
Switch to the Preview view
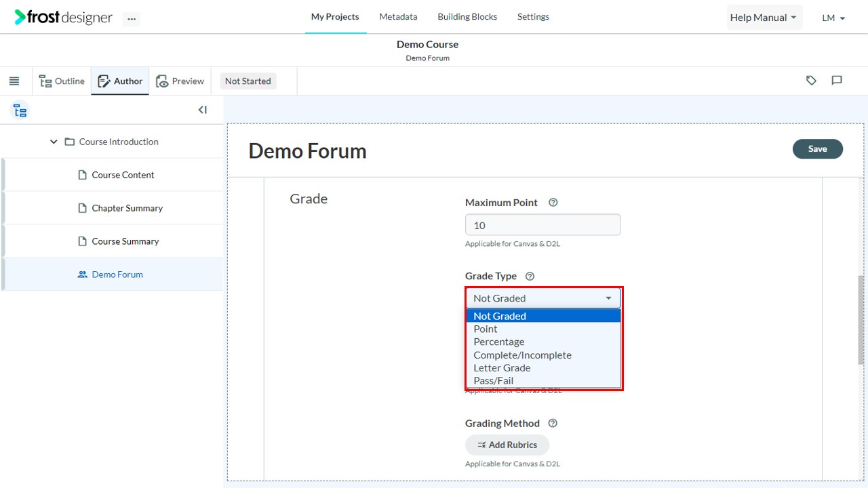pos(180,81)
